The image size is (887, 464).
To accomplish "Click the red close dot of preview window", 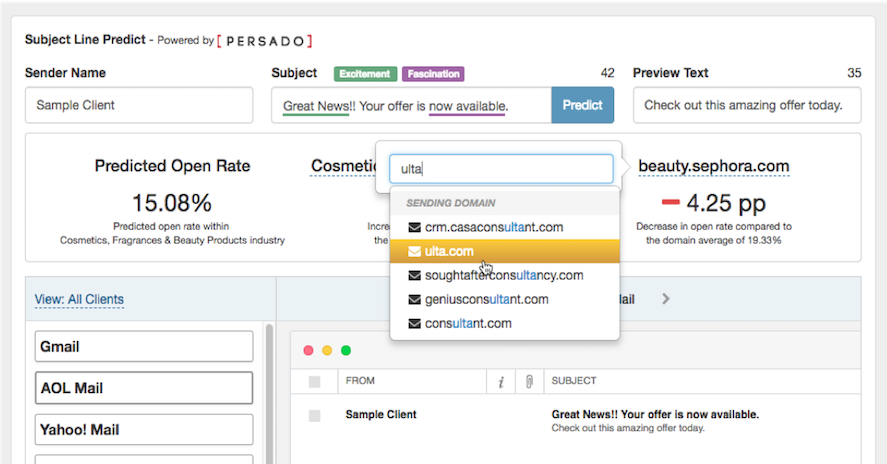I will (x=308, y=350).
